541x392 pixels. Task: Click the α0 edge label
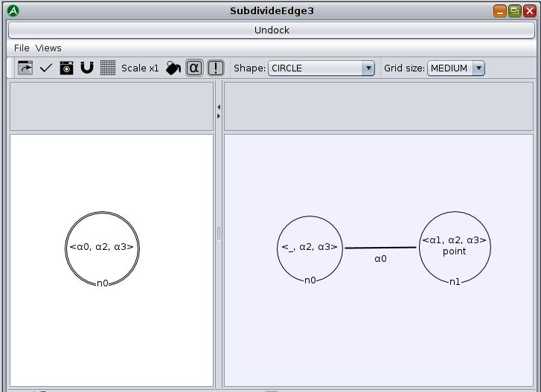pos(380,259)
